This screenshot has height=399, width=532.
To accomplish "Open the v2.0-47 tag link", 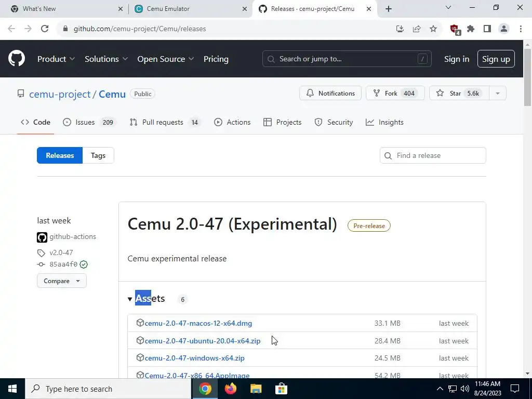I will [x=61, y=253].
